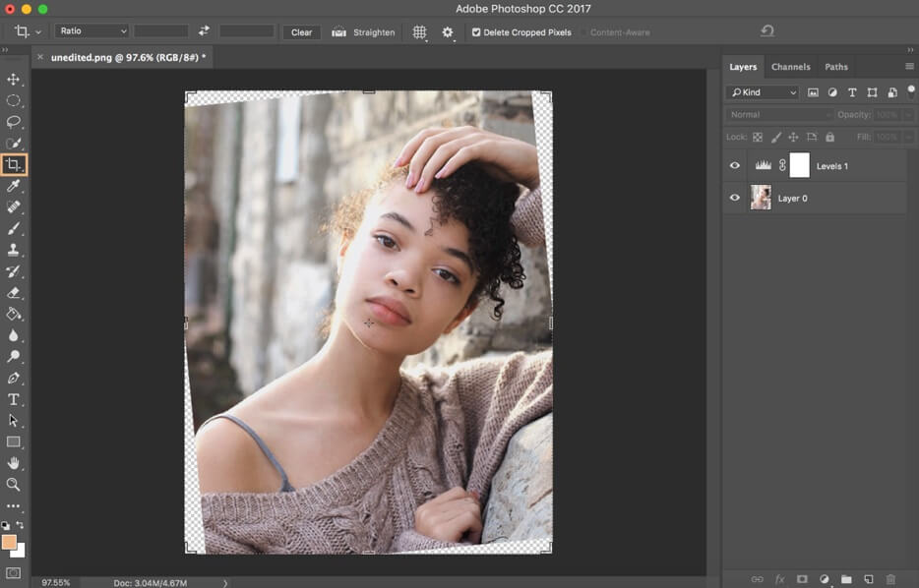Select the Clone Stamp tool
This screenshot has height=588, width=919.
(x=14, y=249)
